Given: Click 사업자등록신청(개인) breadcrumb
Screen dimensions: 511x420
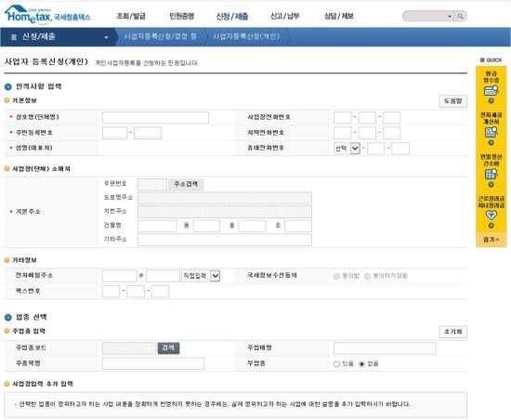Looking at the screenshot, I should pos(246,36).
